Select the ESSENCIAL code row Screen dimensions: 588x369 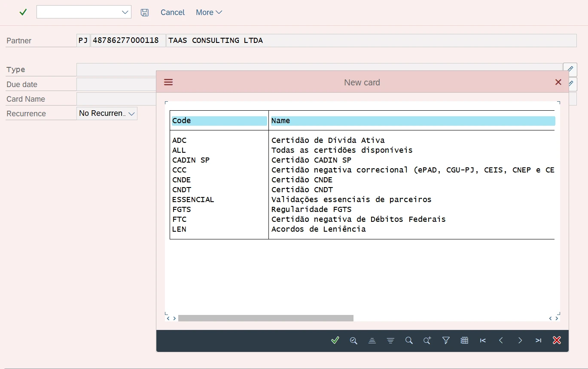point(193,200)
